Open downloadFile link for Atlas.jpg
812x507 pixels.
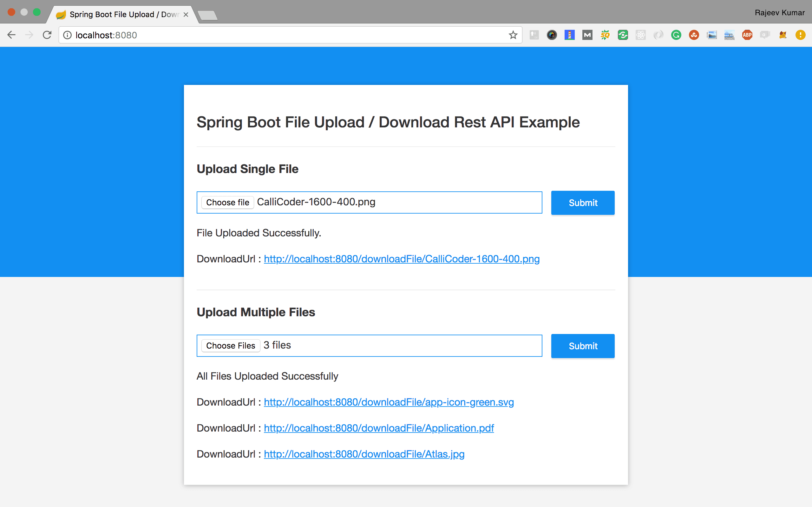click(x=363, y=453)
